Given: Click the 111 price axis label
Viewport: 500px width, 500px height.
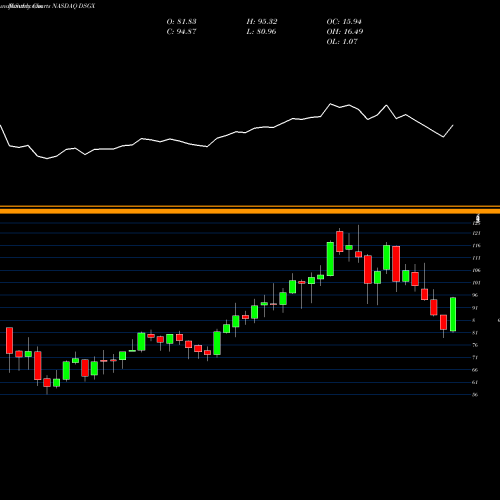Looking at the screenshot, I should pyautogui.click(x=476, y=258).
